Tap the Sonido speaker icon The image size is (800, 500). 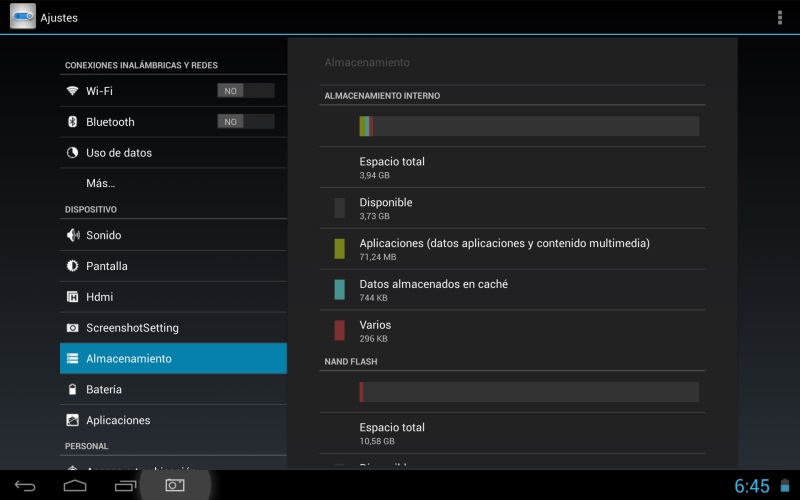click(x=72, y=235)
